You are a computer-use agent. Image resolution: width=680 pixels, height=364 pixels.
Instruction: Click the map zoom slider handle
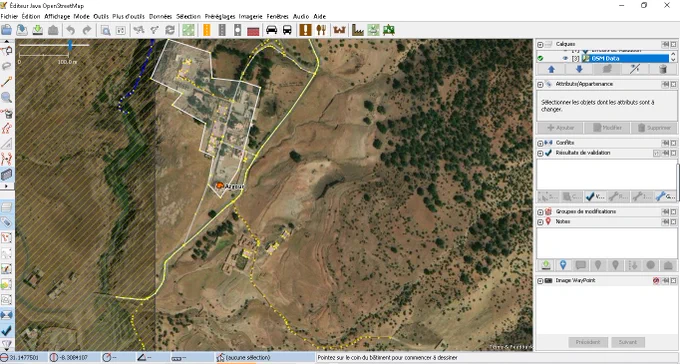[x=70, y=45]
